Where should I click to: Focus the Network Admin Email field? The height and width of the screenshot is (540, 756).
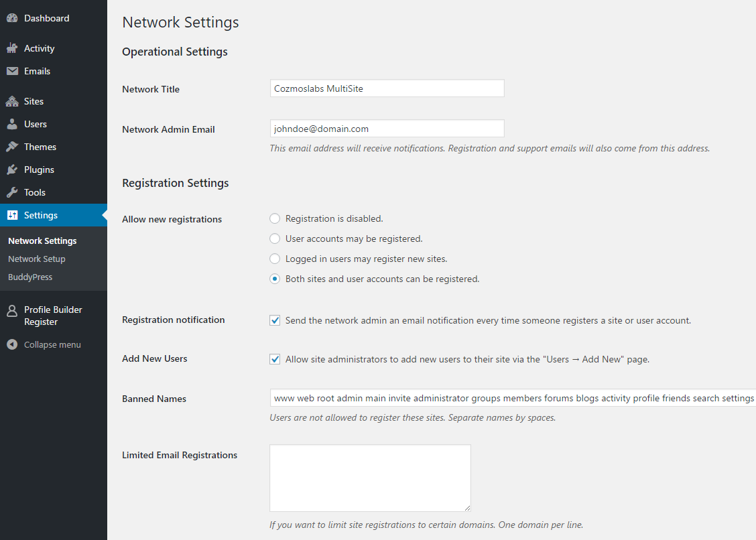(387, 129)
